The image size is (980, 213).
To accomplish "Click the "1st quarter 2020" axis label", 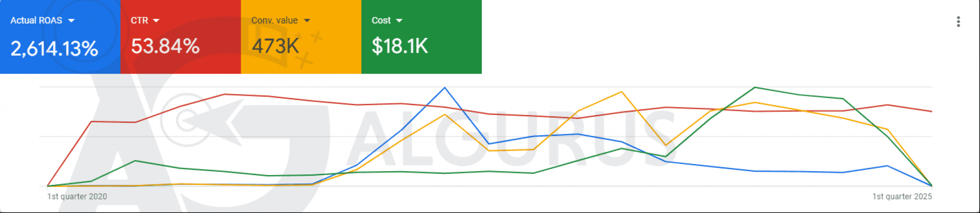I will (77, 196).
